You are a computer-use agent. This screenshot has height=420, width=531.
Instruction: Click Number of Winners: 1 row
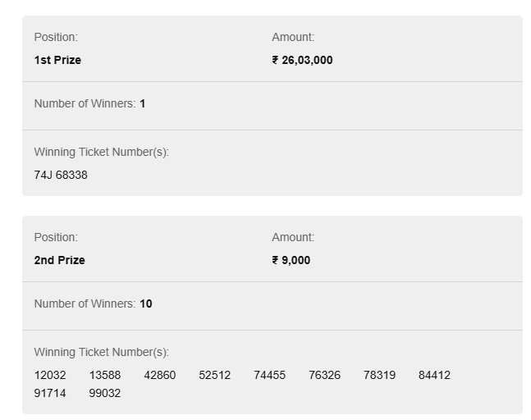[272, 106]
